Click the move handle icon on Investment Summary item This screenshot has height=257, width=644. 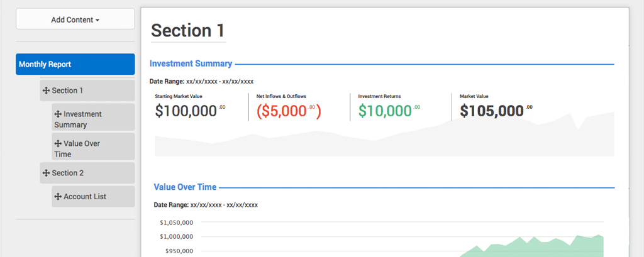[58, 114]
